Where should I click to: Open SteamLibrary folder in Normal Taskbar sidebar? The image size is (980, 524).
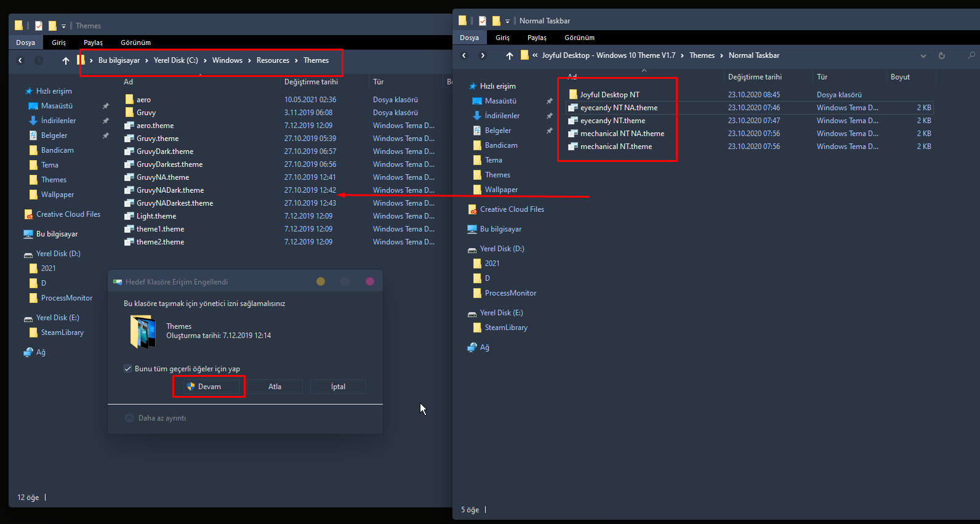506,328
